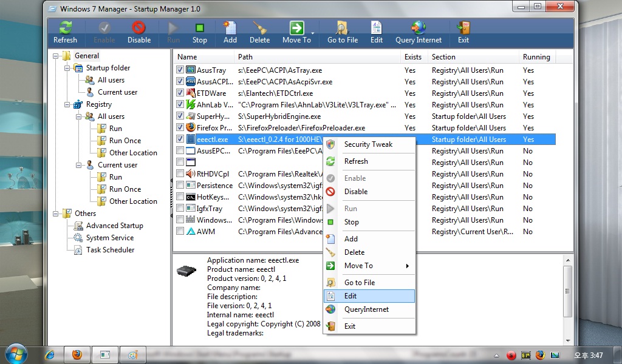Collapse the Others tree node
This screenshot has width=622, height=364.
click(55, 214)
